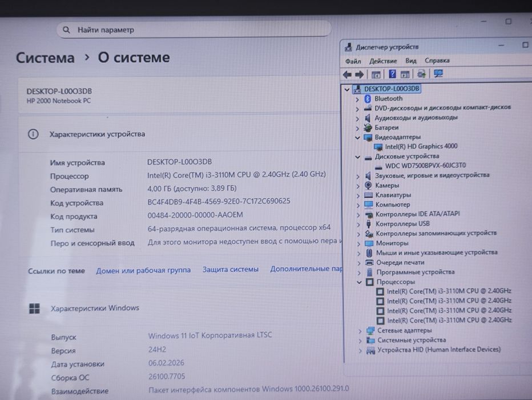Click the Windows 11 IoT Корпоративная LTSC text

(x=210, y=335)
